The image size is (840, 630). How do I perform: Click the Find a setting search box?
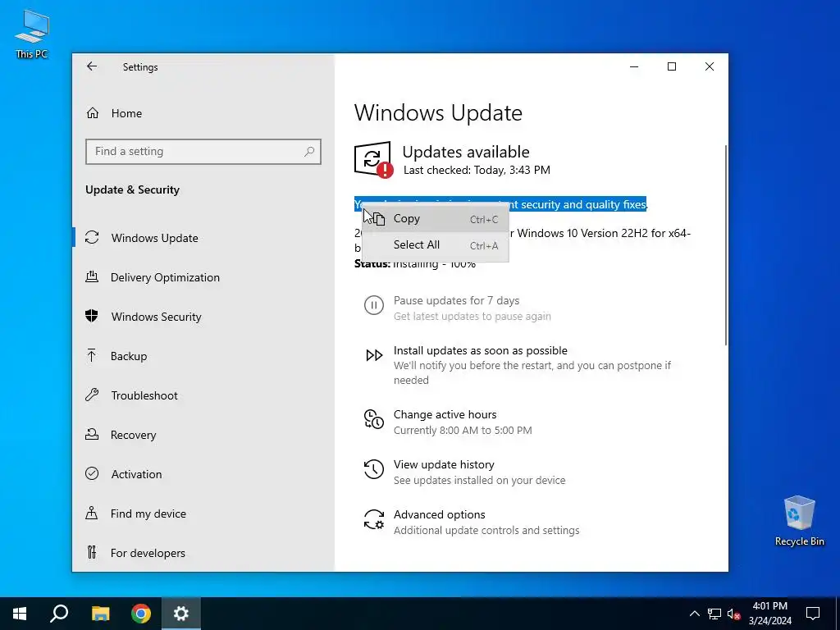click(203, 152)
